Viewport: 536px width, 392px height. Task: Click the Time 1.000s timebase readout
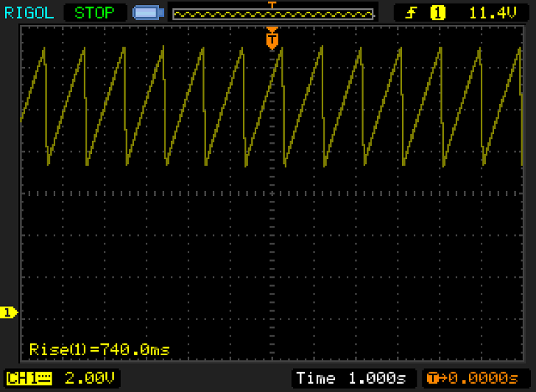(351, 378)
